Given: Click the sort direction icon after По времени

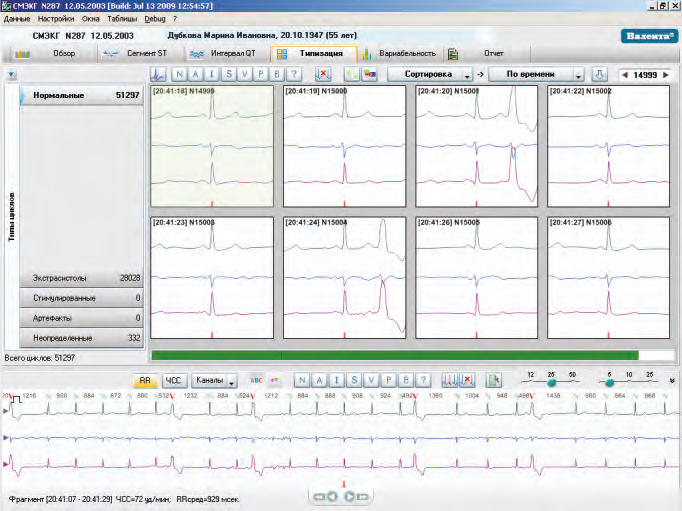Looking at the screenshot, I should 600,74.
